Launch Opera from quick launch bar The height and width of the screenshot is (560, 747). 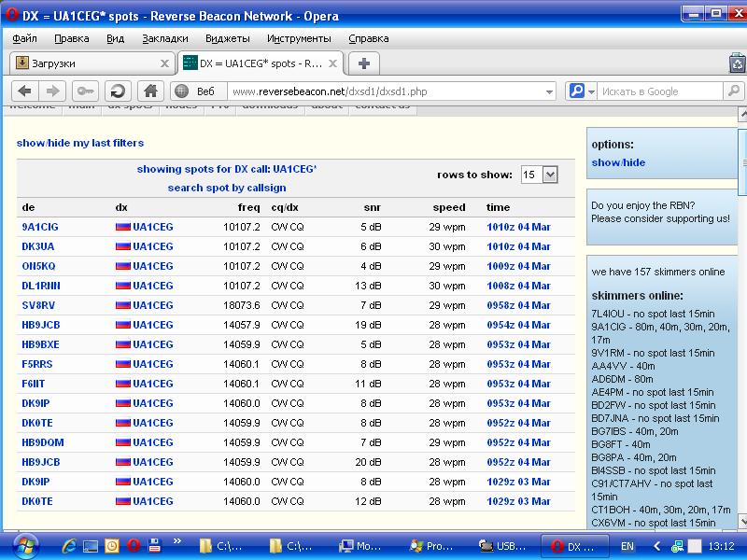[x=134, y=546]
